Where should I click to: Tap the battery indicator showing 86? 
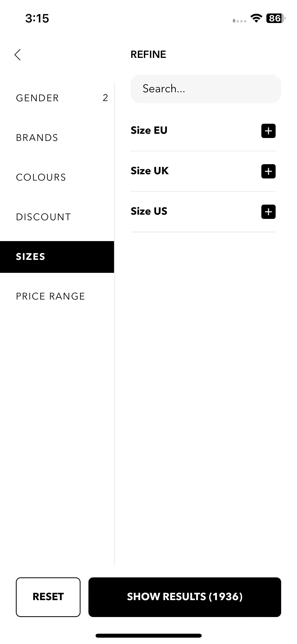[276, 18]
